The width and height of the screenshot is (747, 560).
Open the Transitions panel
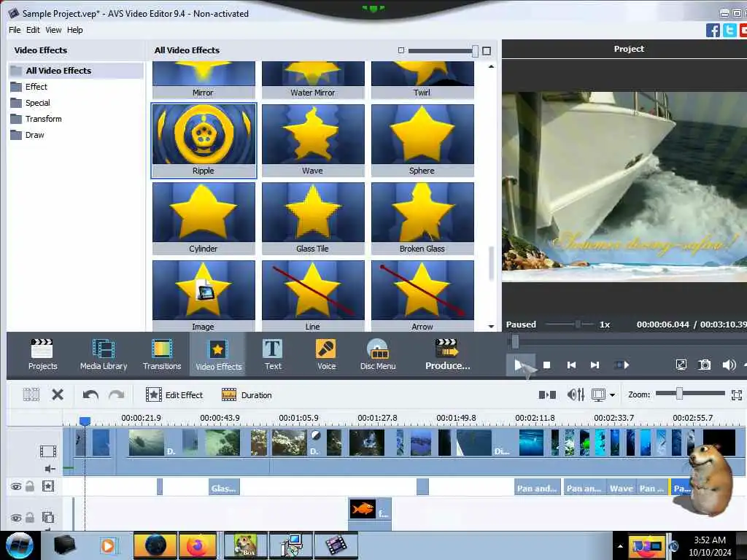[x=162, y=355]
